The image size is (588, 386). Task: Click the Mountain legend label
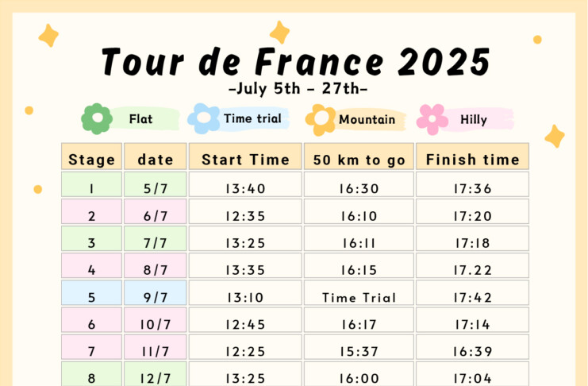point(367,120)
